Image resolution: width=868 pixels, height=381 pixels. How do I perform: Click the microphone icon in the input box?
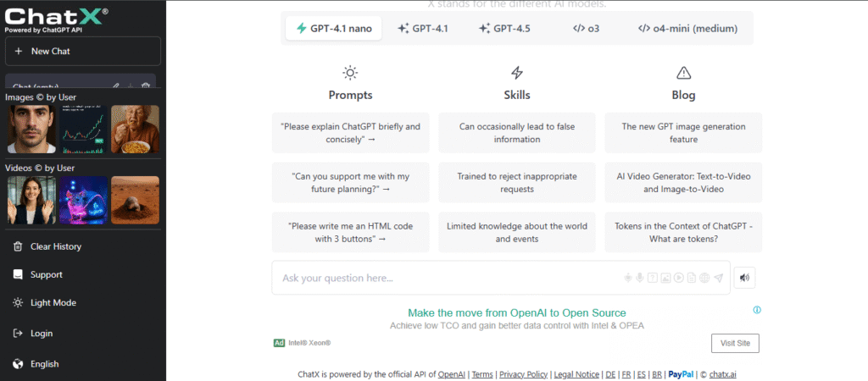click(640, 278)
